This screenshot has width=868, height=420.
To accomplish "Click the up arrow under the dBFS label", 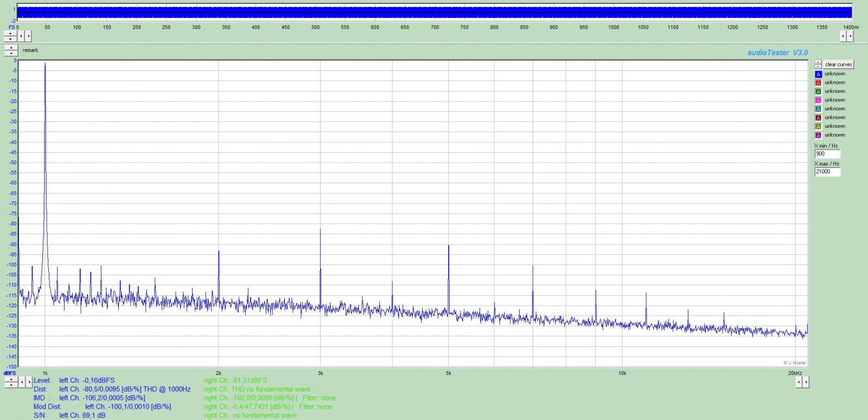I will point(11,379).
